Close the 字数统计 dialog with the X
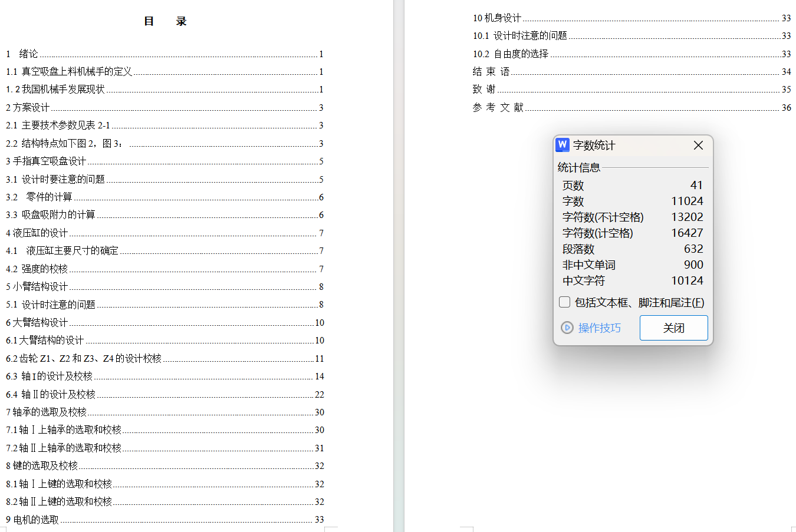Image resolution: width=796 pixels, height=532 pixels. click(x=698, y=145)
